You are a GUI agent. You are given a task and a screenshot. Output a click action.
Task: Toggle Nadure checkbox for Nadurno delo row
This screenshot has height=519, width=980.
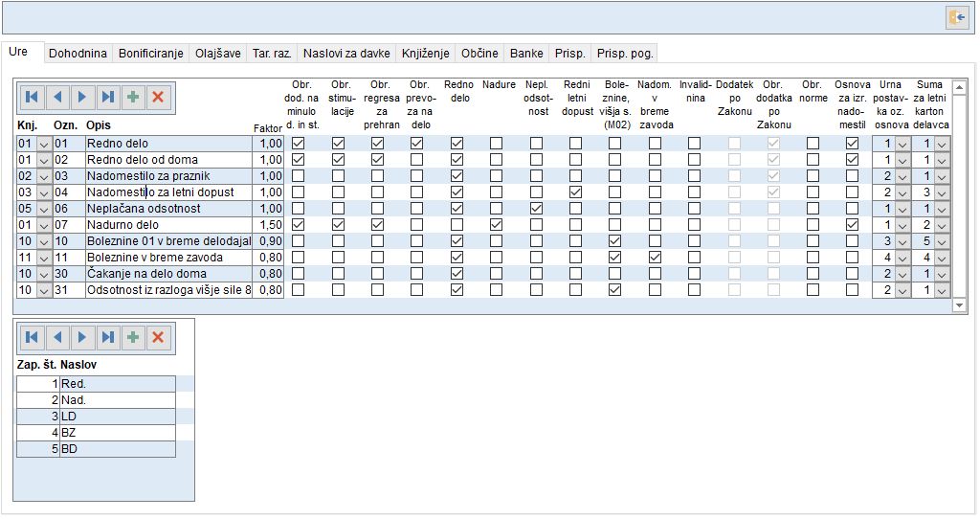point(497,224)
